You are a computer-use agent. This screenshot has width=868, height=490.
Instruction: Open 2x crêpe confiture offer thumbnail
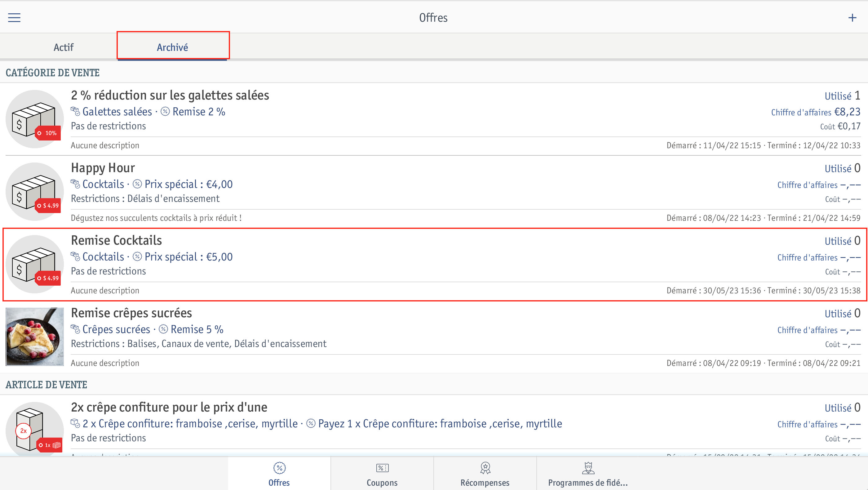pos(35,429)
